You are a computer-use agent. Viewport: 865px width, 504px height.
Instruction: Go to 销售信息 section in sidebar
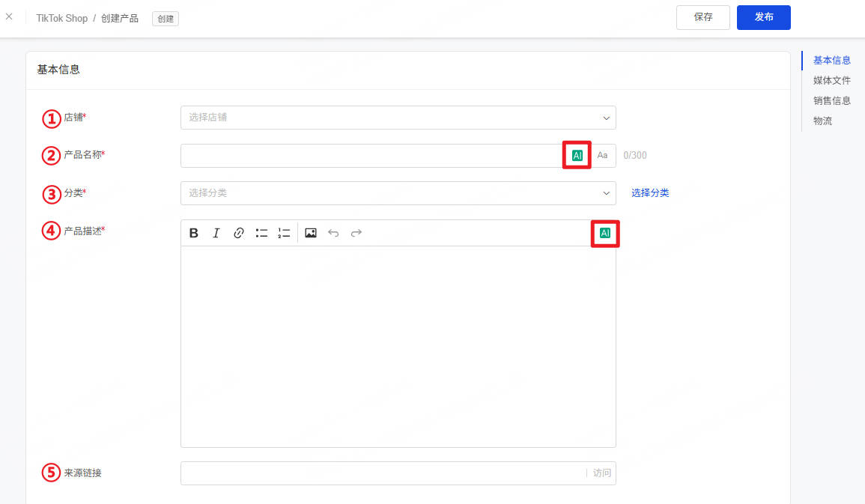(831, 101)
